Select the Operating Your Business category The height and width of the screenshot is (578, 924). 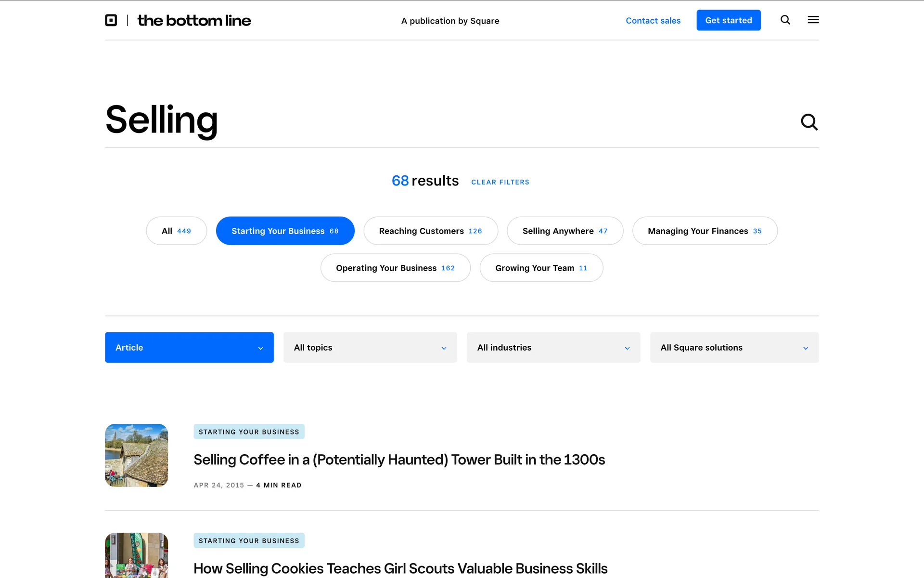tap(395, 268)
